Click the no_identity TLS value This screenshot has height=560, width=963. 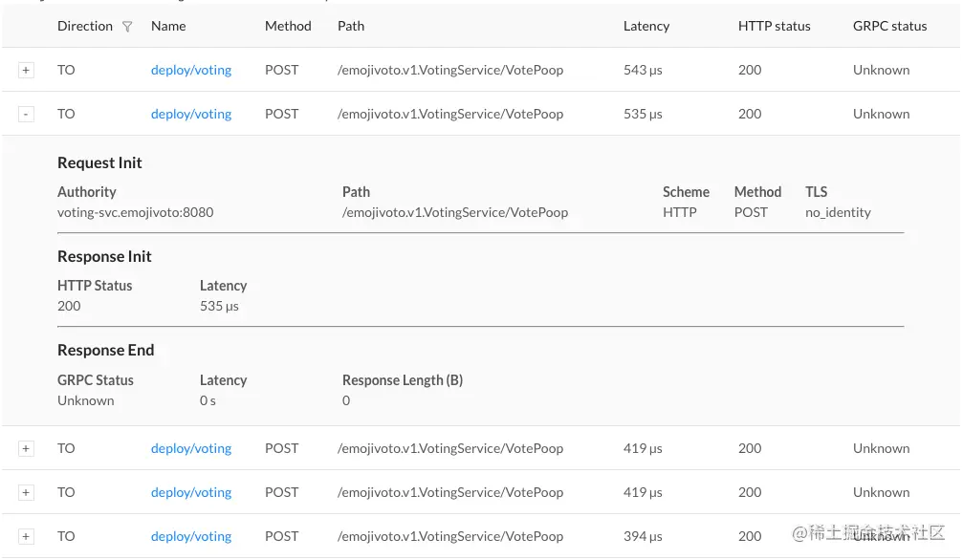838,212
